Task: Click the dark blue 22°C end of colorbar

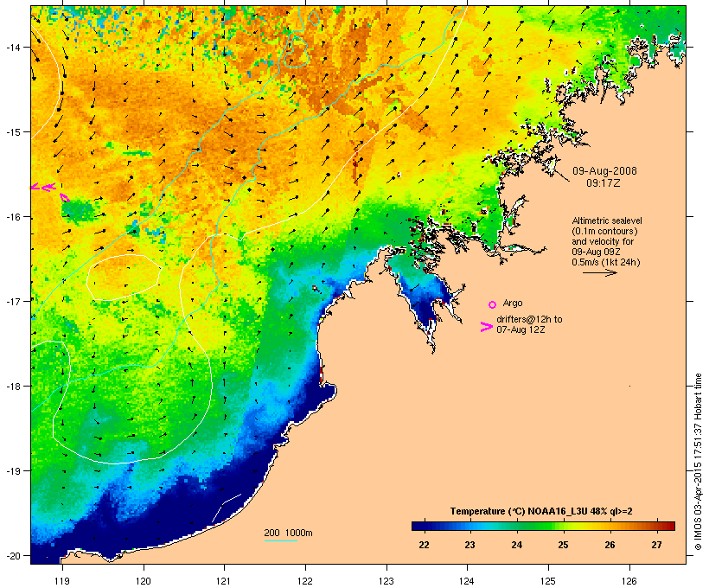Action: (418, 526)
